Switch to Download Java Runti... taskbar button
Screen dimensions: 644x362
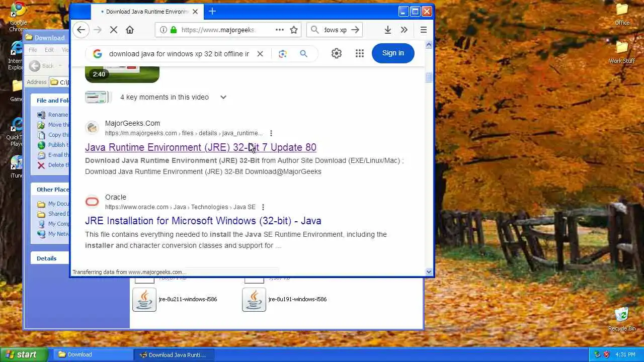click(x=174, y=354)
